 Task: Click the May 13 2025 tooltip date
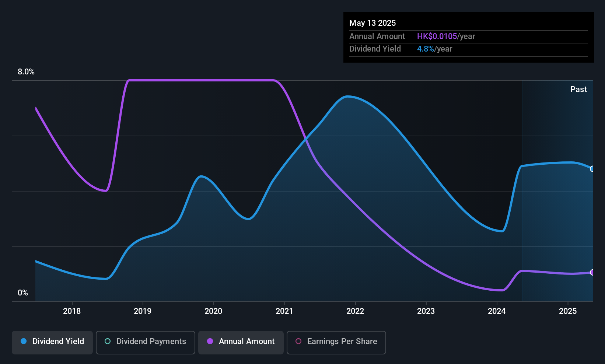click(x=373, y=23)
